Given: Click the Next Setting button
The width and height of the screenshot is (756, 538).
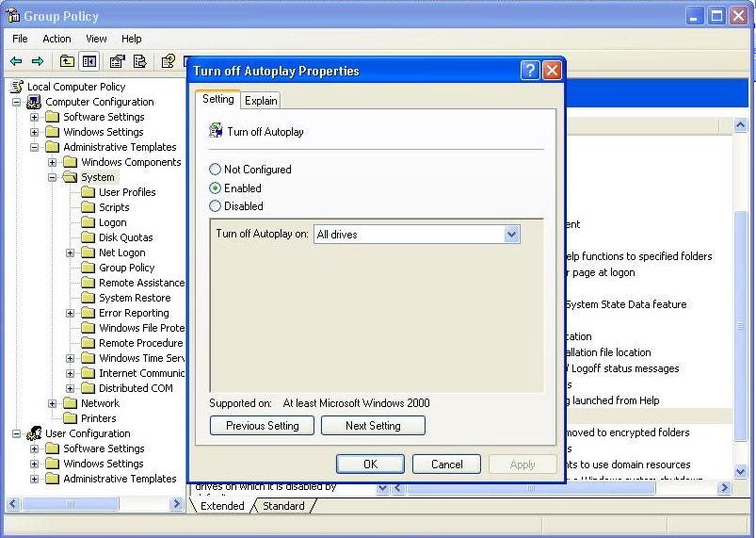Looking at the screenshot, I should tap(373, 426).
